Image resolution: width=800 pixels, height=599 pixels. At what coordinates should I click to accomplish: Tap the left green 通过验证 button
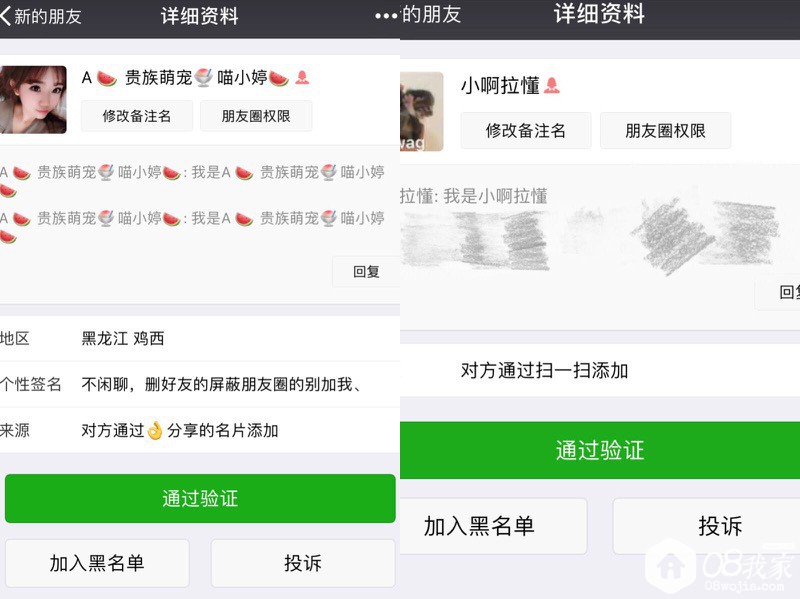[x=200, y=498]
